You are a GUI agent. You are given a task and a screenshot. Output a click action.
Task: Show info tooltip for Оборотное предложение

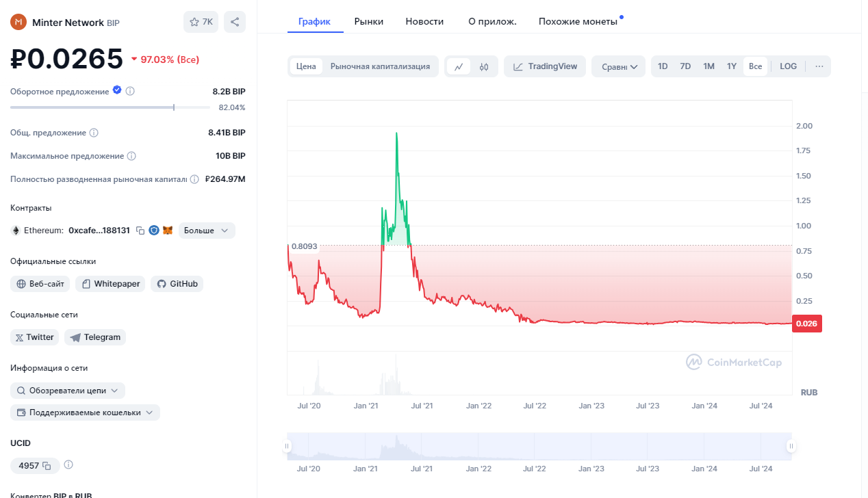(x=130, y=91)
